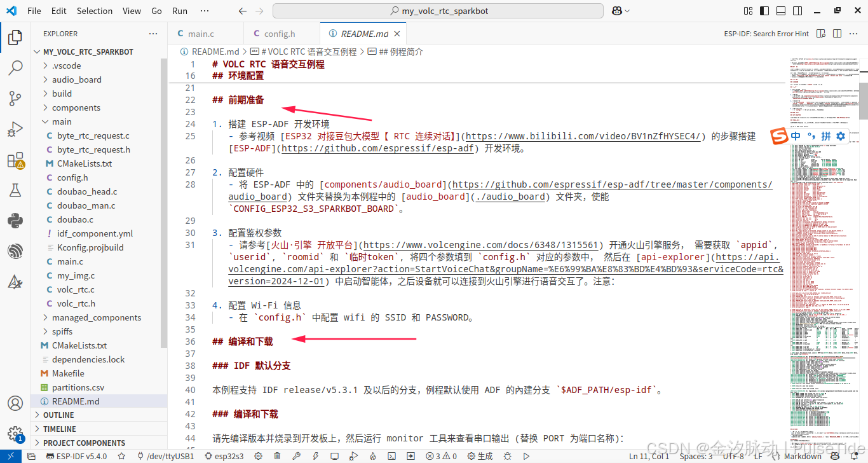
Task: Open the Python view in activity bar
Action: coord(15,220)
